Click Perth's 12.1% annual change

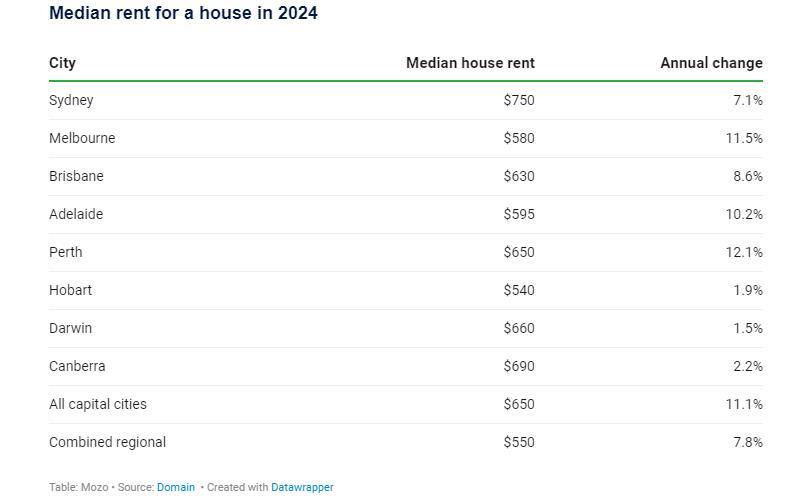(744, 252)
